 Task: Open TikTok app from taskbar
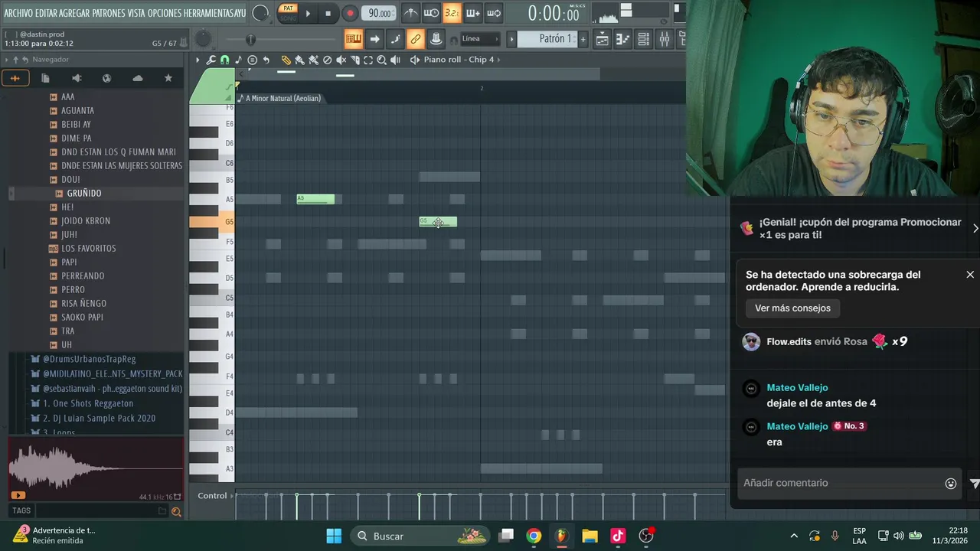pyautogui.click(x=618, y=536)
